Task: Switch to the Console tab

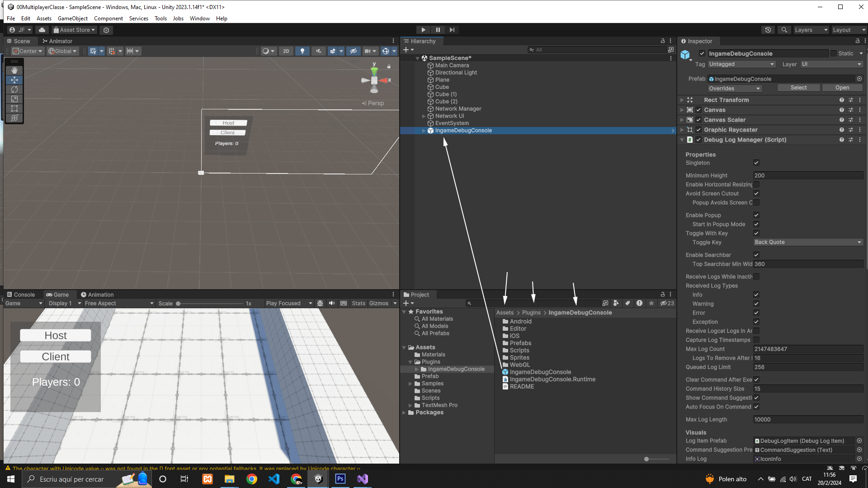Action: point(21,295)
